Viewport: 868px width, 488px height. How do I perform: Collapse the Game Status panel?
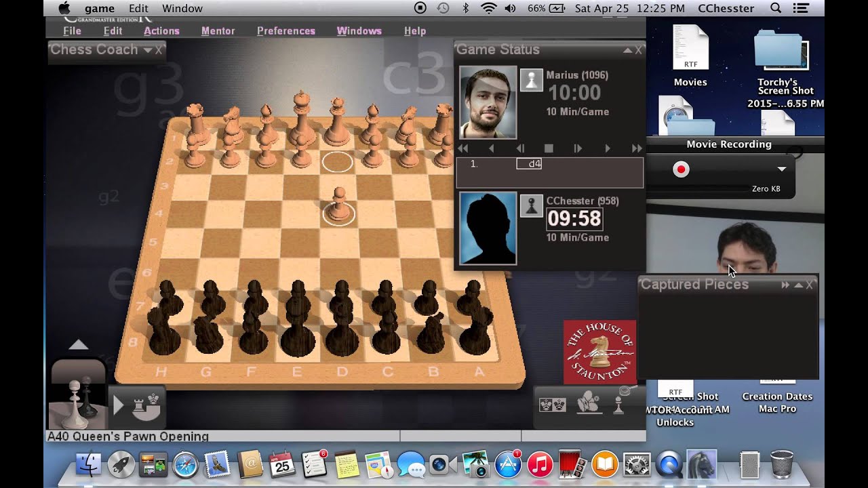628,50
